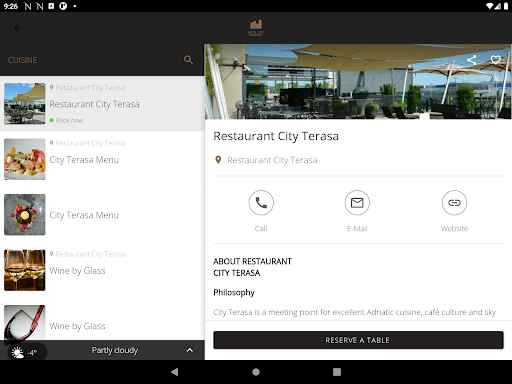The image size is (512, 384).
Task: Tap the Book now indicator
Action: click(x=66, y=120)
